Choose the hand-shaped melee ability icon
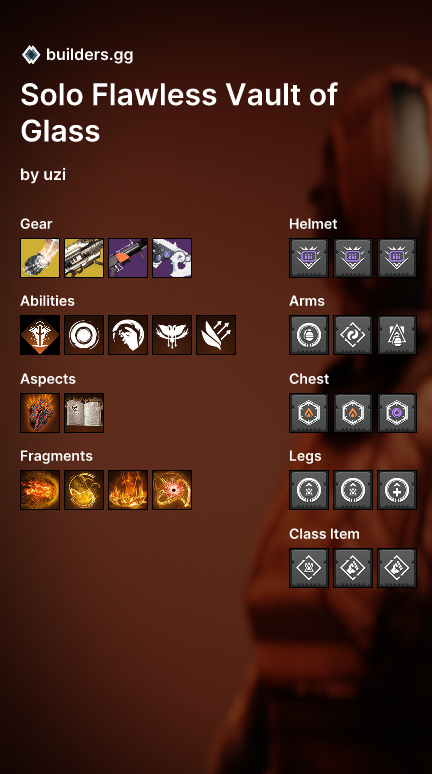This screenshot has width=432, height=774. tap(128, 335)
